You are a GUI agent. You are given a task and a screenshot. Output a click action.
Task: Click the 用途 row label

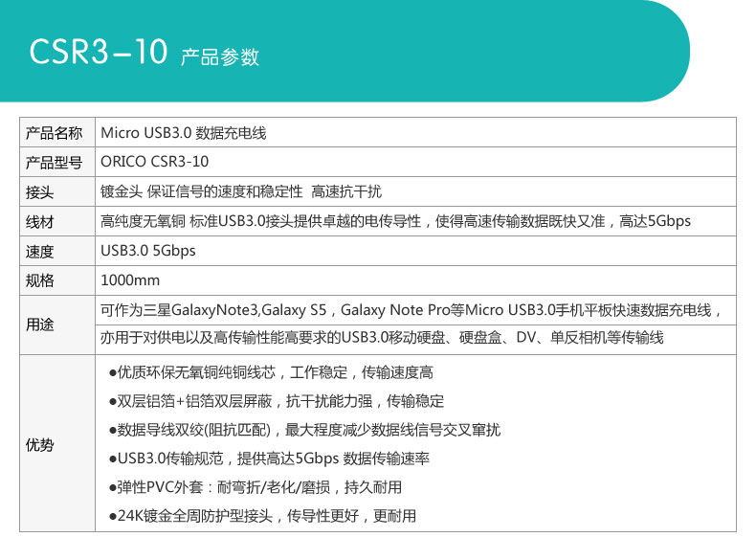tap(39, 324)
